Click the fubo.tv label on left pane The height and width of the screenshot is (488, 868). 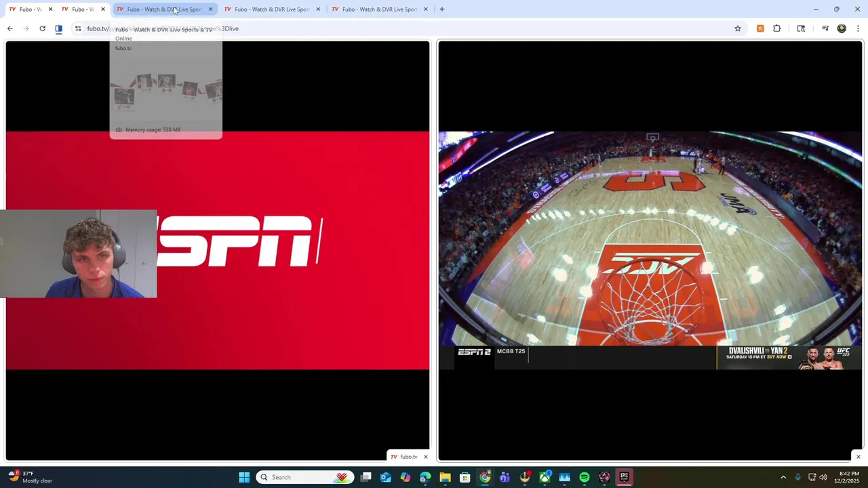click(x=409, y=457)
